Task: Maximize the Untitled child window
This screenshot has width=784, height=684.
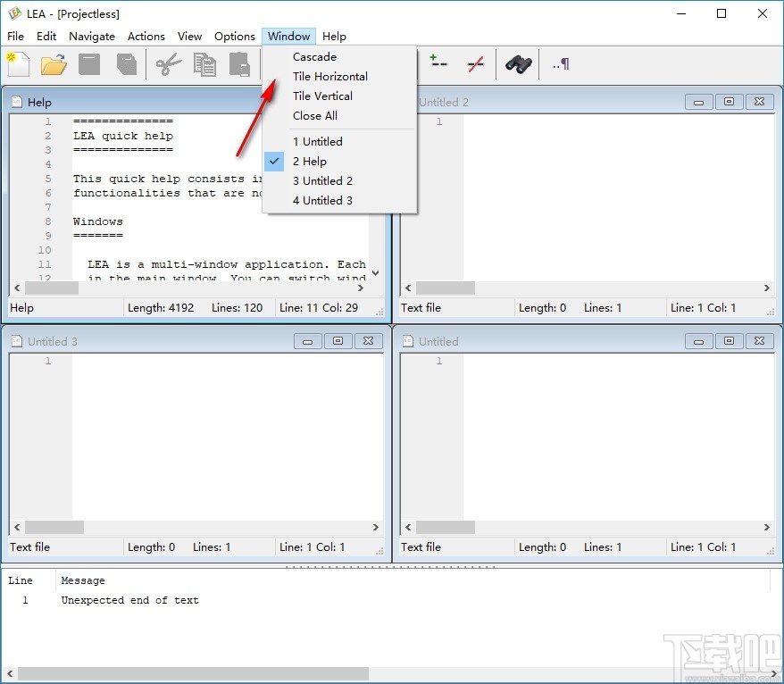Action: click(x=729, y=341)
